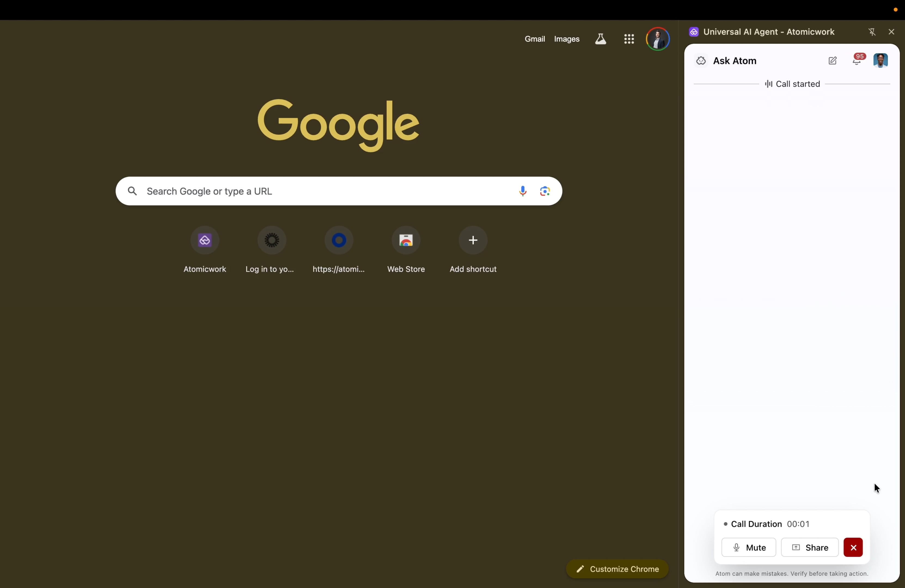Open the Google apps grid
Viewport: 905px width, 588px height.
pyautogui.click(x=629, y=39)
